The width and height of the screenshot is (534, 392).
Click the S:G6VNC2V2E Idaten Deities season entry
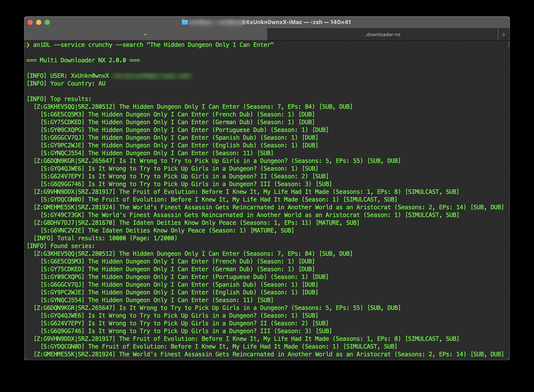click(x=167, y=230)
